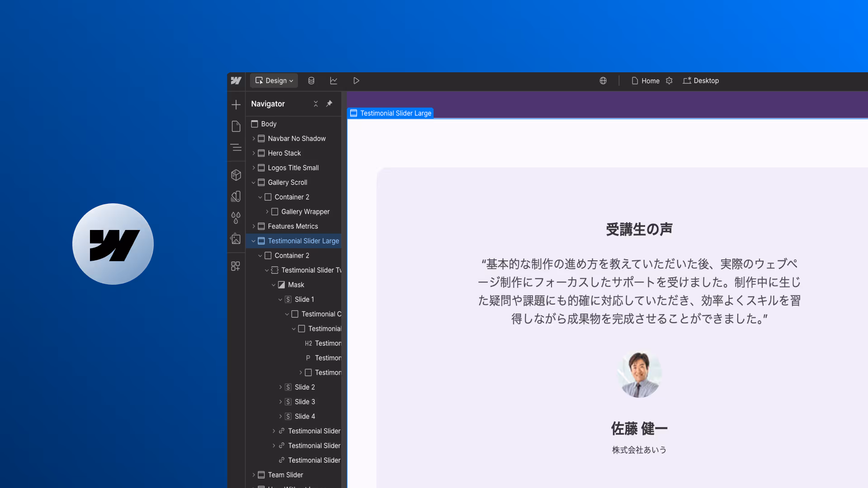Viewport: 868px width, 488px height.
Task: Collapse the Gallery Scroll element
Action: pyautogui.click(x=254, y=183)
